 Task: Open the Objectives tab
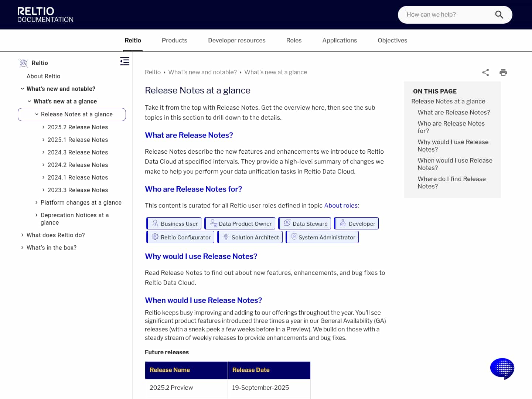point(392,41)
